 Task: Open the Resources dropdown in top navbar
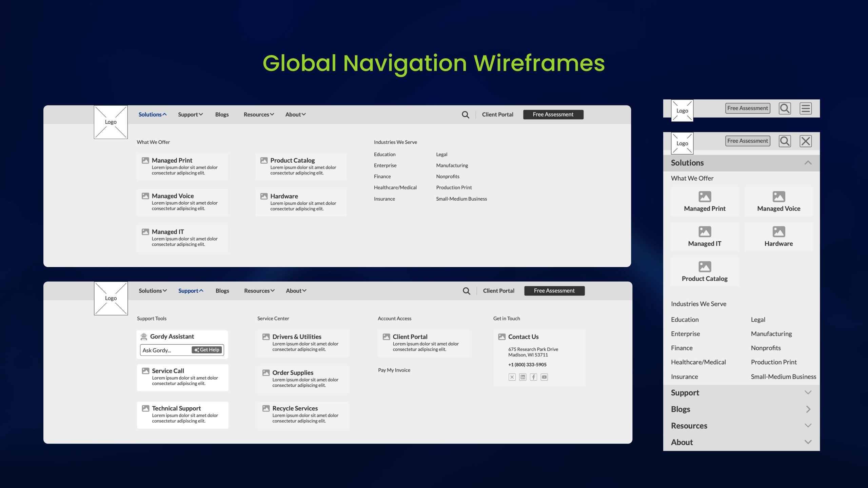click(x=259, y=115)
